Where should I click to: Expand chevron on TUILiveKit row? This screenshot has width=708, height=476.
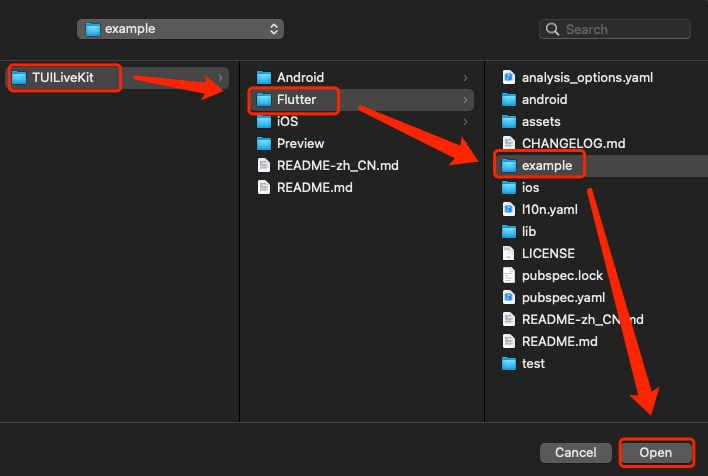[220, 78]
